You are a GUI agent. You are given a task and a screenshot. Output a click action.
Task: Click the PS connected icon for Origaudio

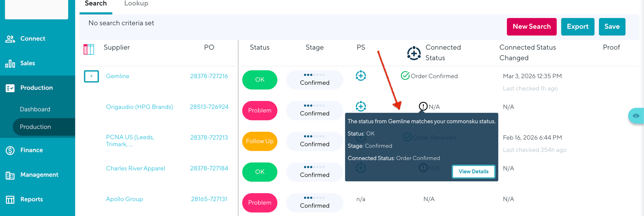coord(361,106)
